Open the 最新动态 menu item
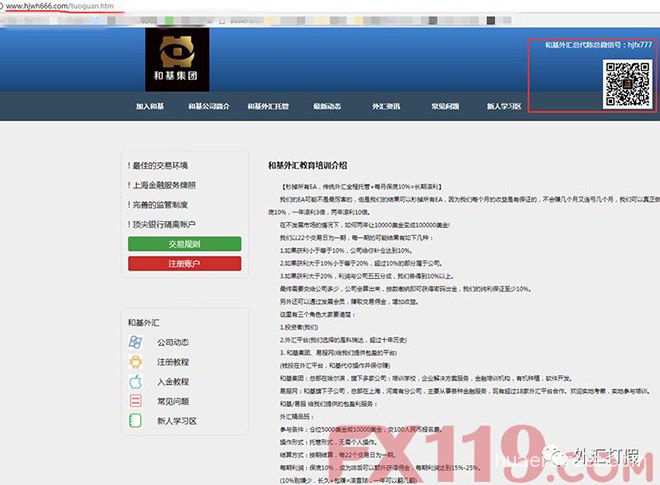This screenshot has width=660, height=485. [327, 107]
